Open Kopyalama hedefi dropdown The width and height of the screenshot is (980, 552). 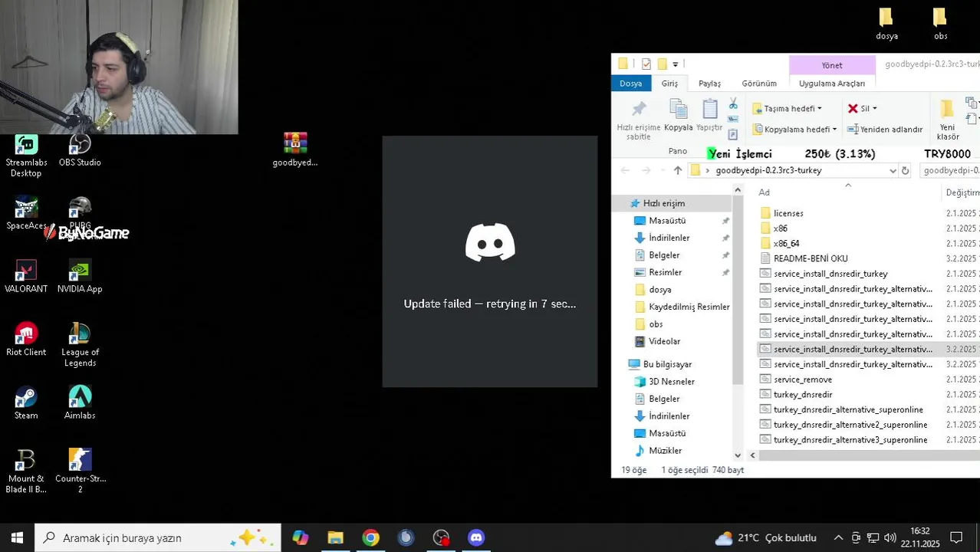[794, 129]
